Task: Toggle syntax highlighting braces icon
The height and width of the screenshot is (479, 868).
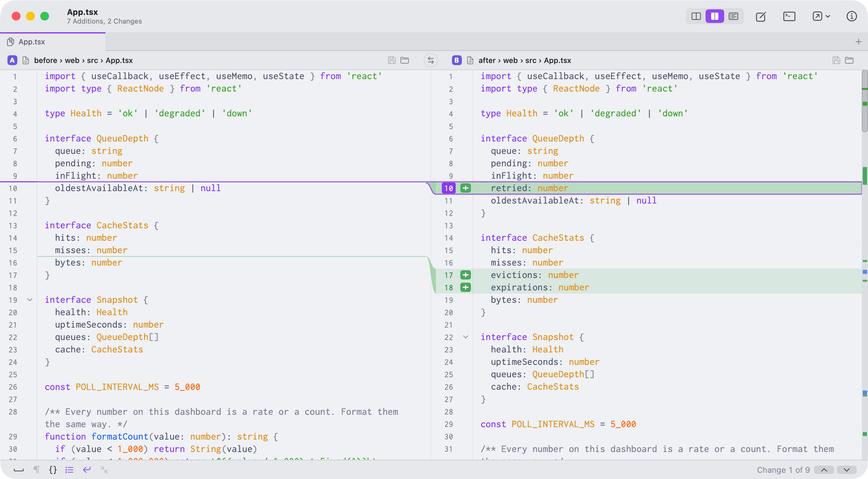Action: 53,470
